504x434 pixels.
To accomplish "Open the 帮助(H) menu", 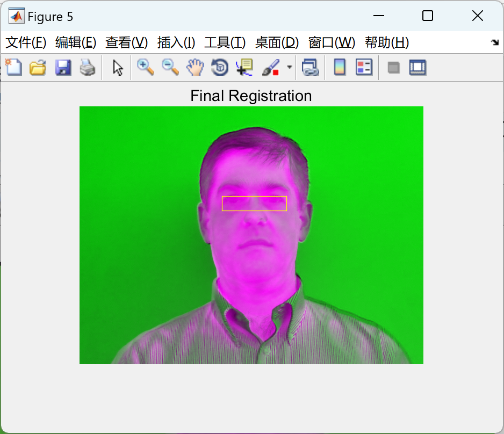I will tap(387, 42).
